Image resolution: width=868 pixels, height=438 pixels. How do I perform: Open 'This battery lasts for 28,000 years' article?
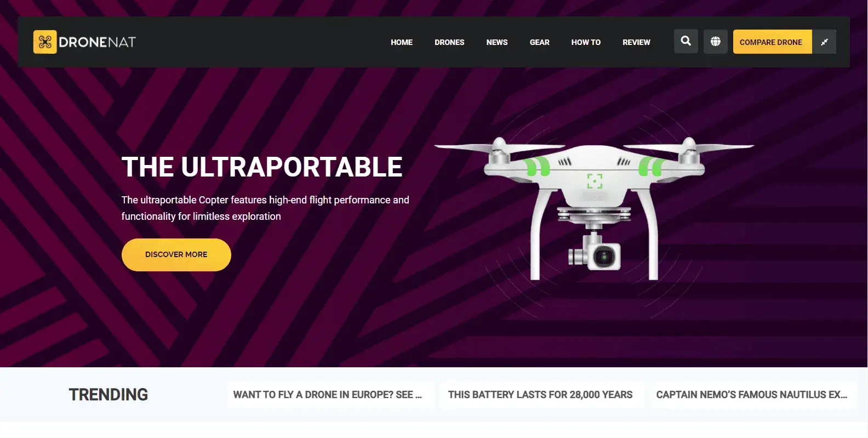pyautogui.click(x=540, y=395)
